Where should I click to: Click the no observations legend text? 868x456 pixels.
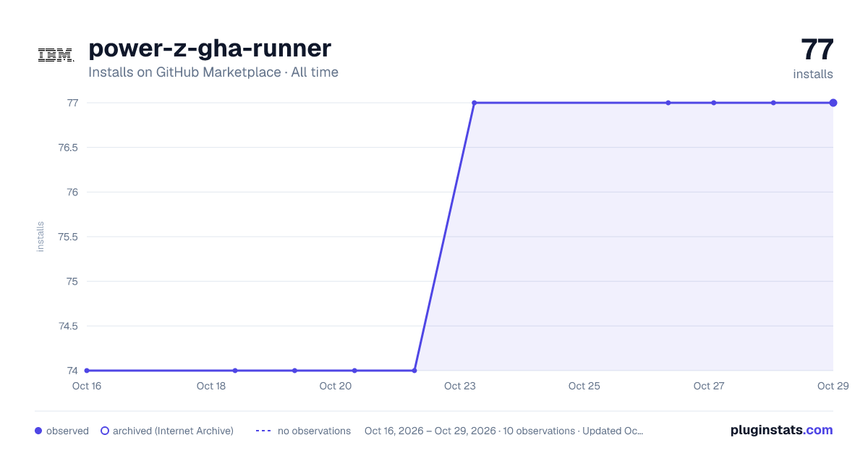pyautogui.click(x=314, y=431)
